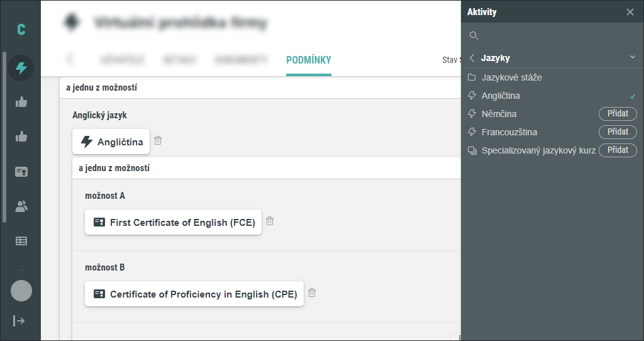Click the Aktivity panel title

click(482, 12)
